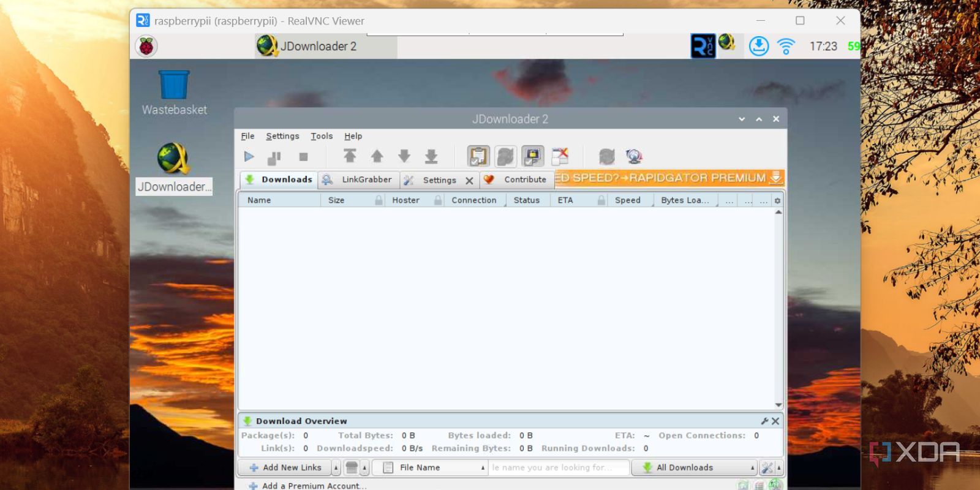This screenshot has height=490, width=980.
Task: Move selected item to top of list
Action: coord(350,156)
